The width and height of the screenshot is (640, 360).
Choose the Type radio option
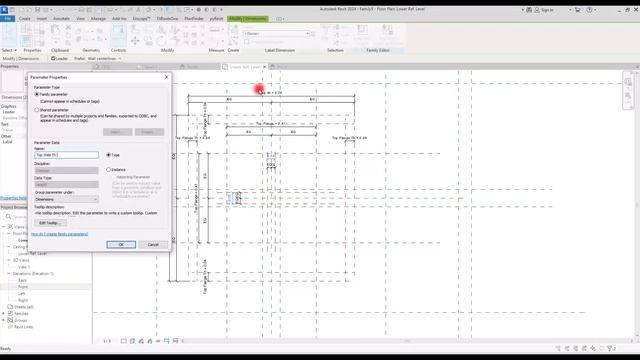click(x=109, y=155)
